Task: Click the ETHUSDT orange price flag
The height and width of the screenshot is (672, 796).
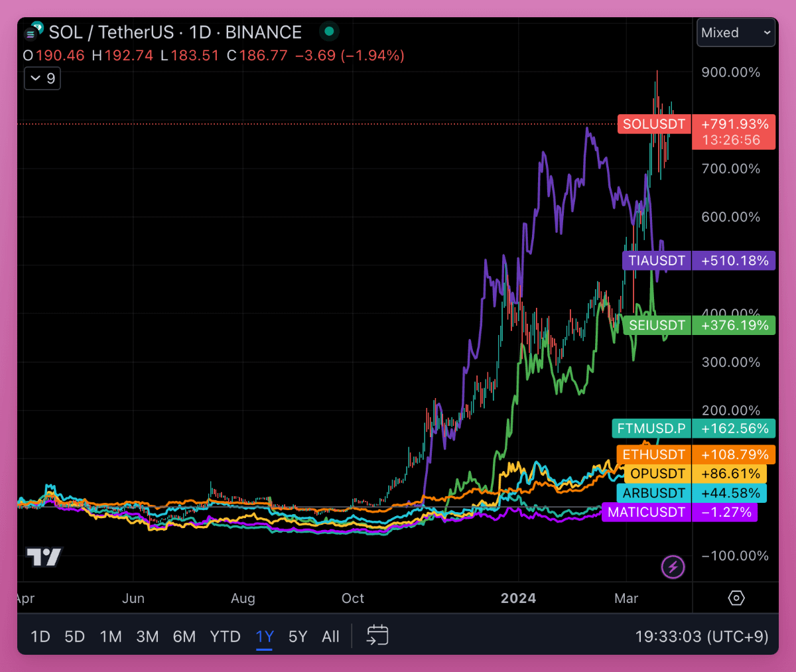Action: (x=652, y=454)
